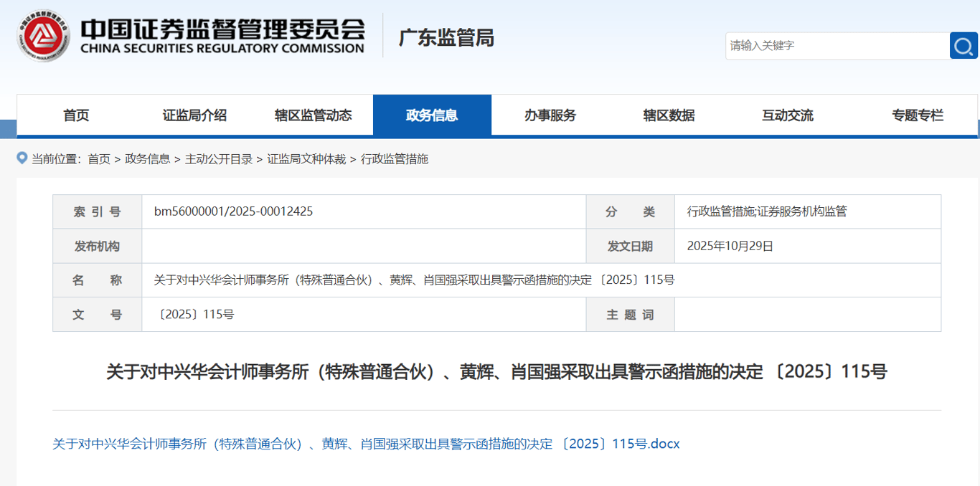The height and width of the screenshot is (486, 980).
Task: Open the 互动交流 navigation tab
Action: point(788,115)
